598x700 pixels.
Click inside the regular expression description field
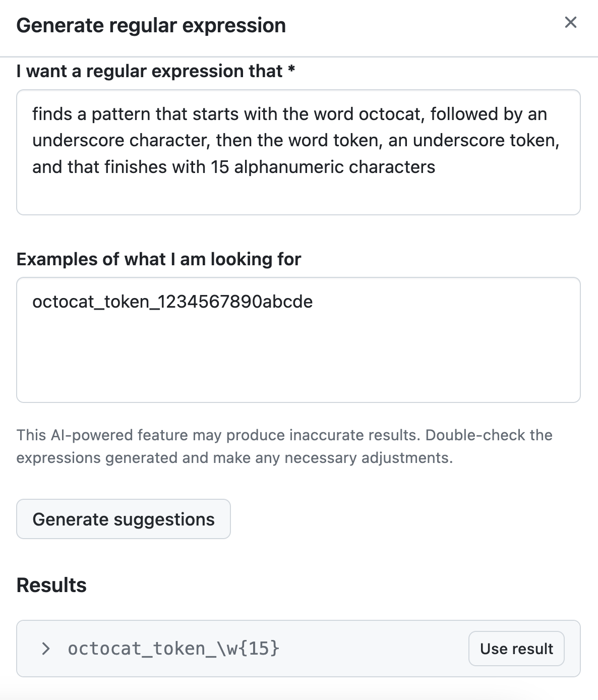299,151
